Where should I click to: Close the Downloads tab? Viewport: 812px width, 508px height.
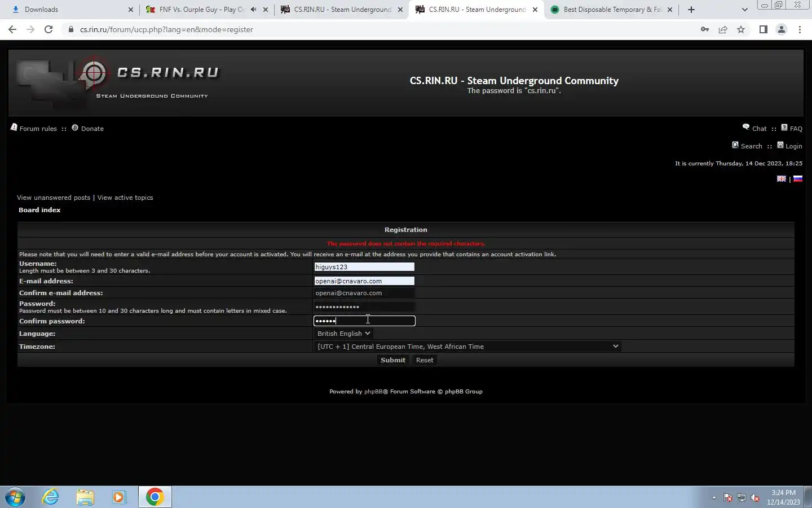(131, 10)
